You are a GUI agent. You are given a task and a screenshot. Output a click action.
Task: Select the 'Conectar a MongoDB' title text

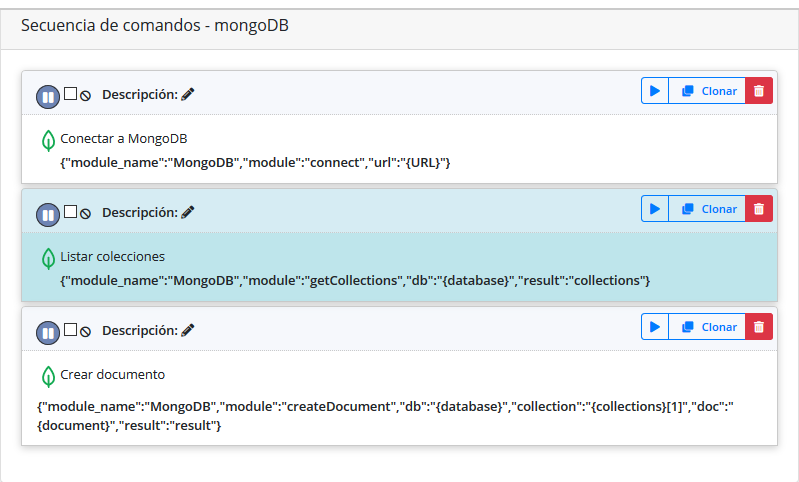(x=124, y=139)
